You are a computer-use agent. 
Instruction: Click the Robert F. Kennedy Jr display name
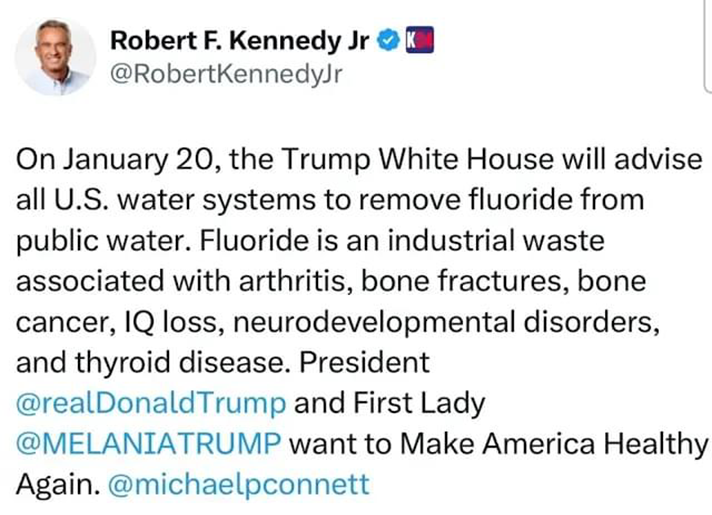[x=238, y=40]
